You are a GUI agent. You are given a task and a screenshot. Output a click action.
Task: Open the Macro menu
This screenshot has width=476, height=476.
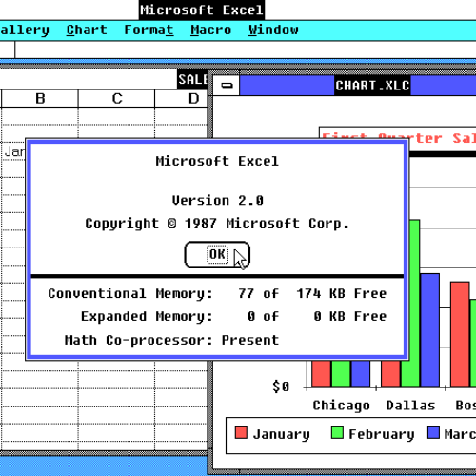click(x=210, y=30)
